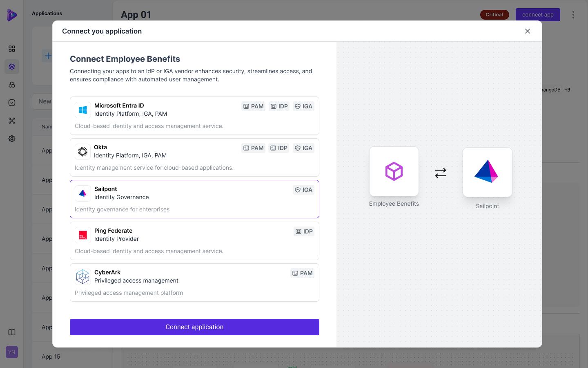Click the Applications heading in sidebar
The image size is (588, 368).
coord(47,13)
